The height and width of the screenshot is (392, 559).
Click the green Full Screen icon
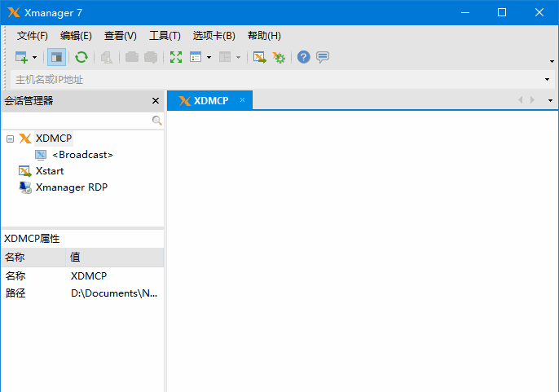[176, 57]
